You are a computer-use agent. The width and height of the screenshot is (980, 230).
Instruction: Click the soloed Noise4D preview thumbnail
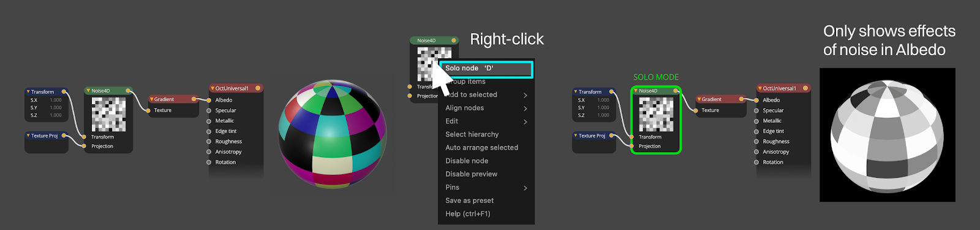point(656,114)
